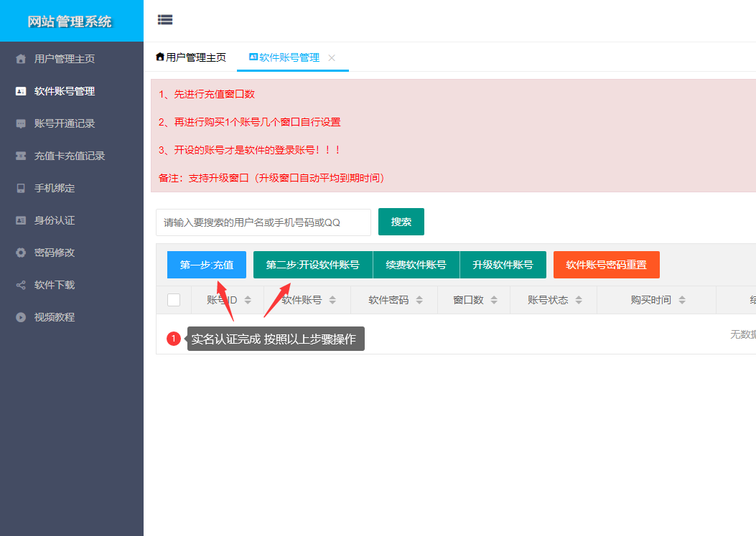The height and width of the screenshot is (536, 756).
Task: Click the share icon beside 软件下载
Action: pos(21,285)
